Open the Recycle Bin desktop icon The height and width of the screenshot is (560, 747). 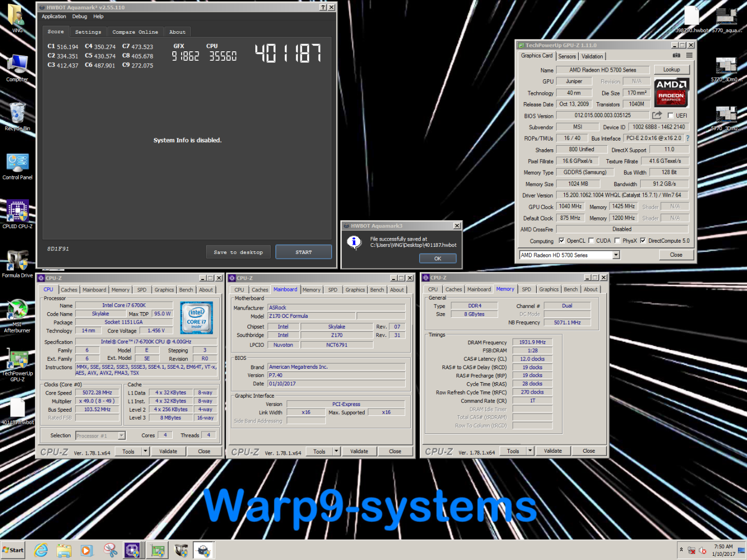point(17,117)
